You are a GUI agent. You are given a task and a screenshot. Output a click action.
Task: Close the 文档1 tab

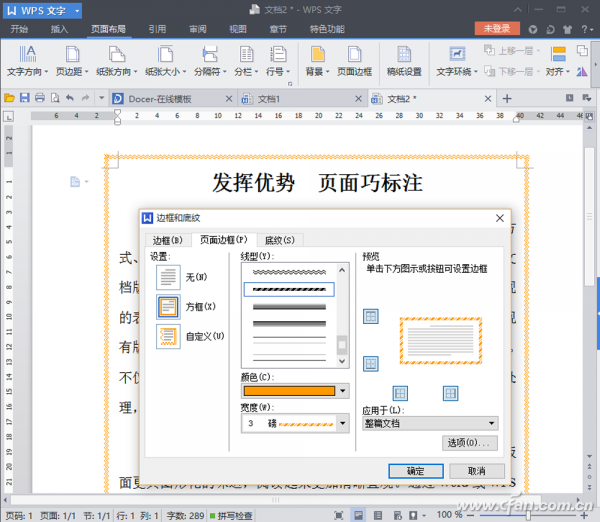point(358,99)
